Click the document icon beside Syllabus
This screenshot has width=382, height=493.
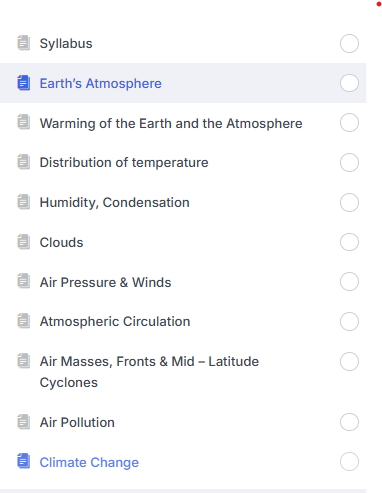coord(24,43)
